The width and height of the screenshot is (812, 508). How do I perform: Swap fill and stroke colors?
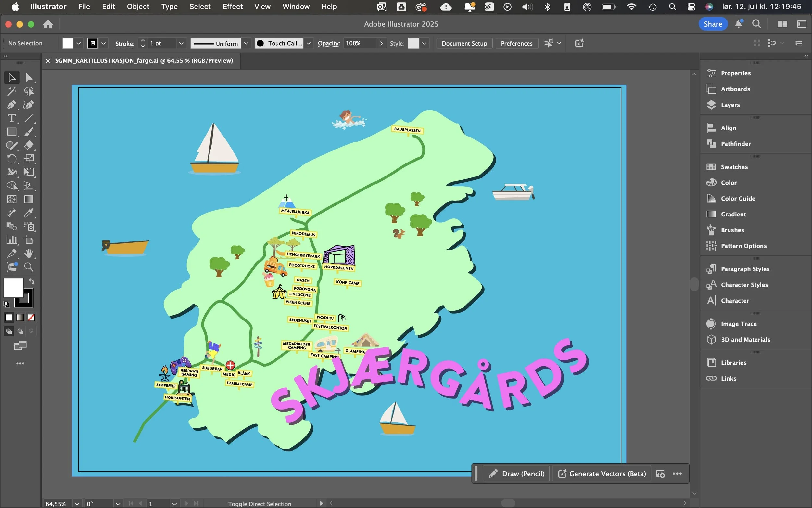32,281
